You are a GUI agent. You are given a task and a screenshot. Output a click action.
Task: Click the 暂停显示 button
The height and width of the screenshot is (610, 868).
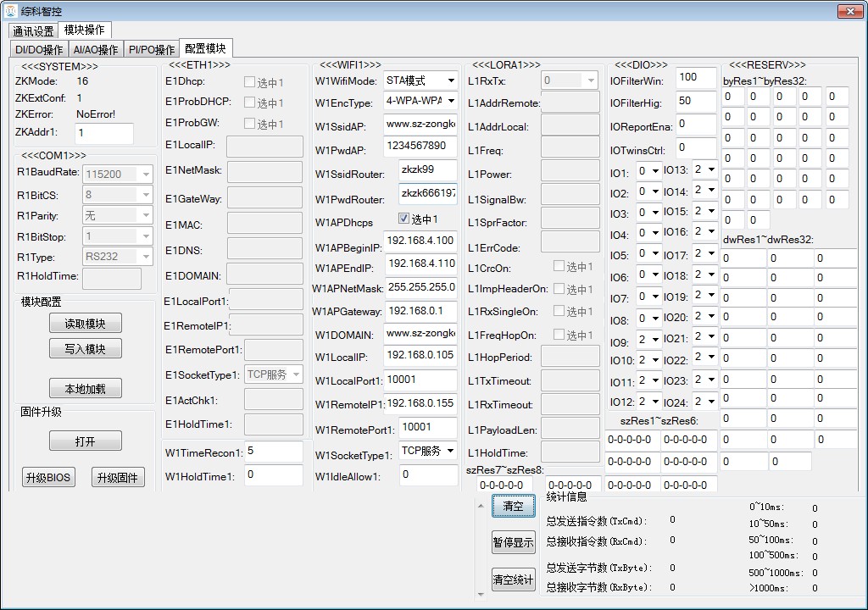tap(513, 543)
